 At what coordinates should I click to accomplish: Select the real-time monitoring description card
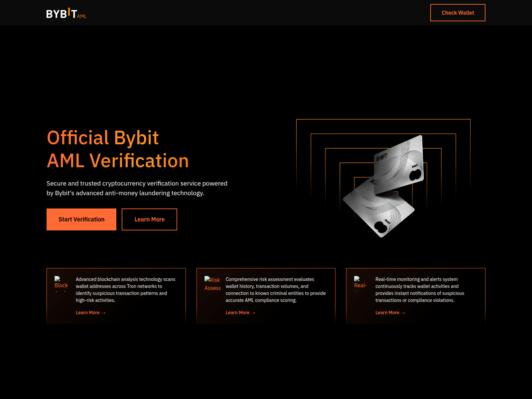[x=416, y=296]
